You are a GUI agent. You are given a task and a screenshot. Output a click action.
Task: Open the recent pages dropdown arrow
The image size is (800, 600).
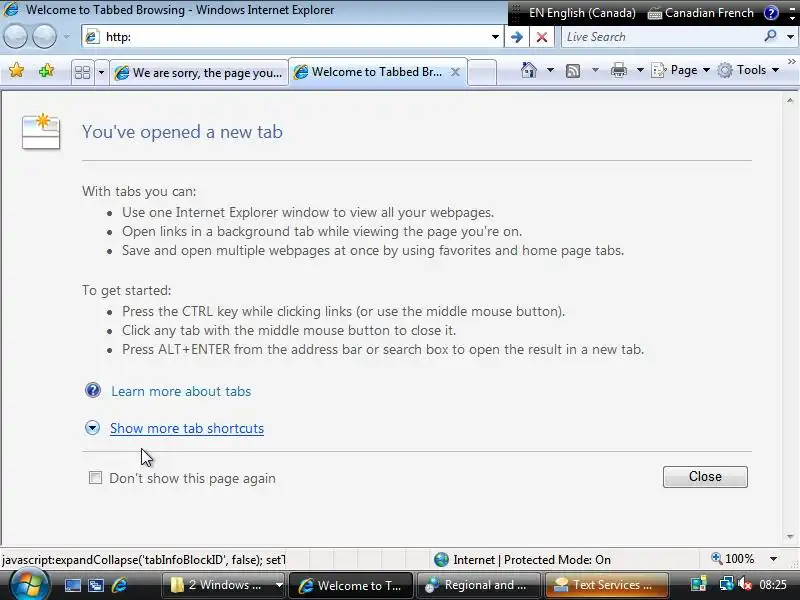pyautogui.click(x=66, y=37)
